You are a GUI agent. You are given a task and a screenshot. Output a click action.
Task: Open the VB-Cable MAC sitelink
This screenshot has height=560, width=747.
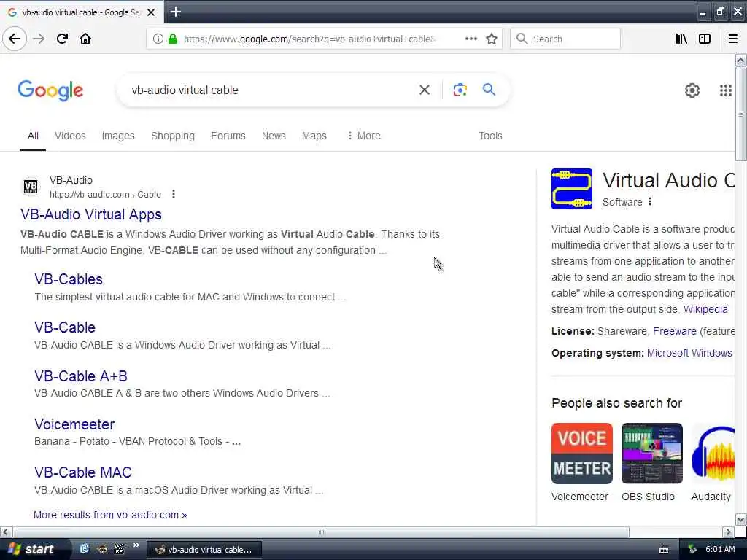[x=83, y=472]
